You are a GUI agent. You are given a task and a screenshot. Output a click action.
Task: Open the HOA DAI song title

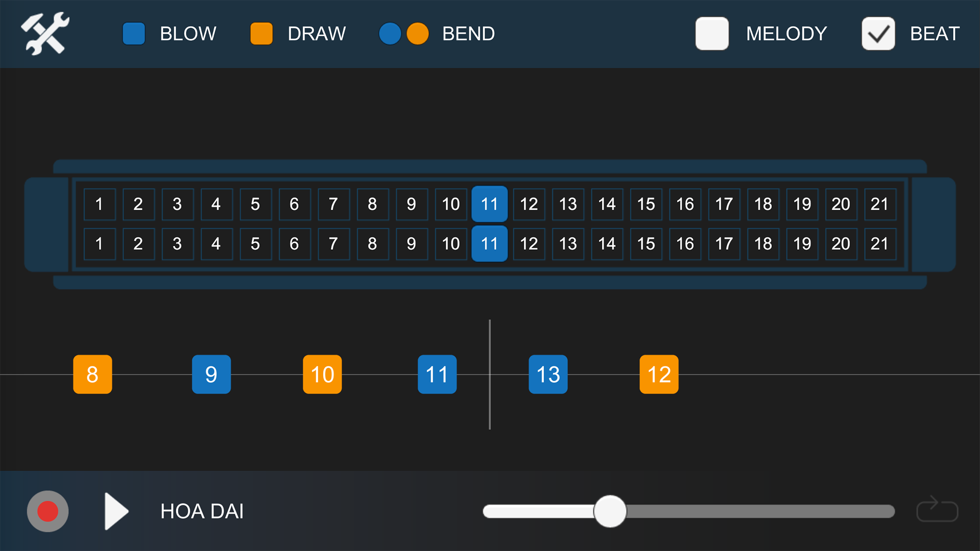pyautogui.click(x=202, y=511)
